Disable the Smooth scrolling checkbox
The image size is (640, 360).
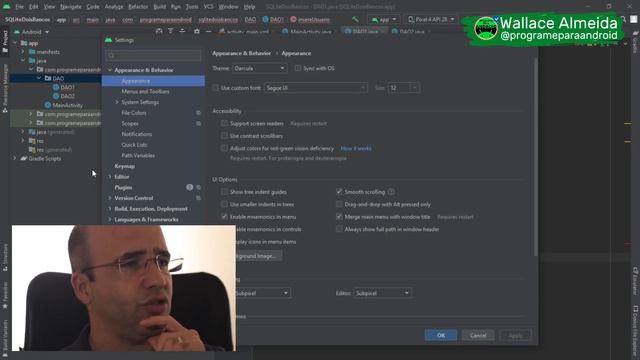click(339, 191)
